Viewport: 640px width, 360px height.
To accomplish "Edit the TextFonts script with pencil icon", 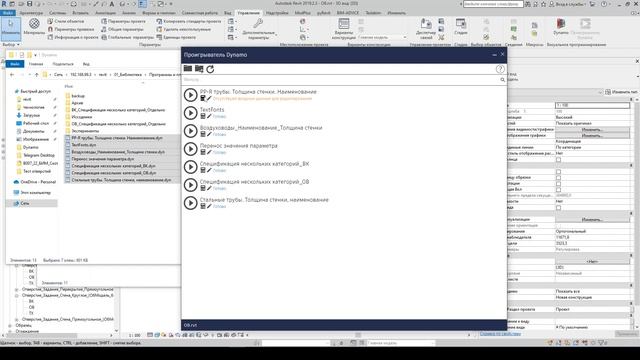I will (209, 116).
